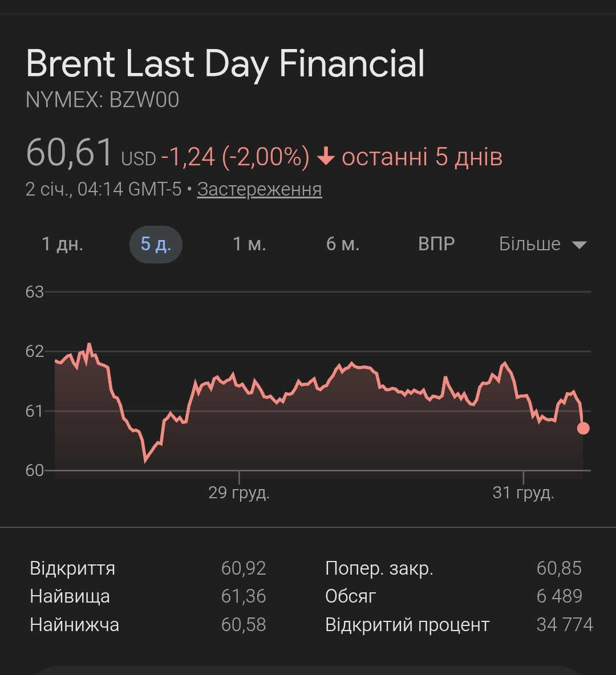The image size is (616, 675).
Task: Click the Обсяг value 6 489
Action: tap(559, 596)
